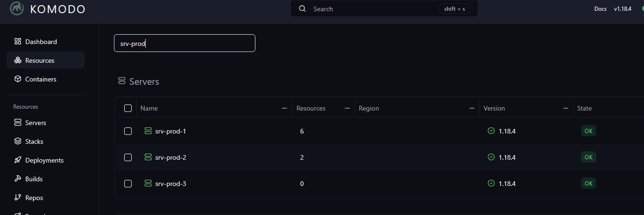Click the Servers section heading text
The width and height of the screenshot is (644, 215).
(x=144, y=82)
